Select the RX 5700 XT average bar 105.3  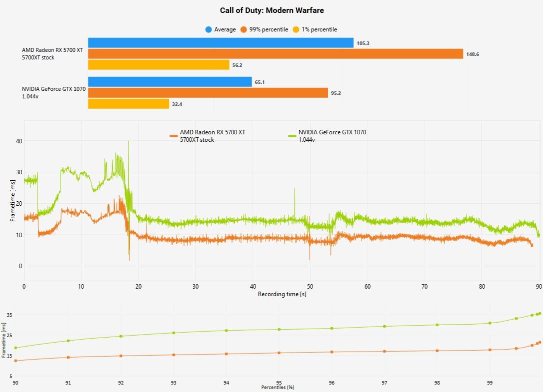(x=220, y=42)
